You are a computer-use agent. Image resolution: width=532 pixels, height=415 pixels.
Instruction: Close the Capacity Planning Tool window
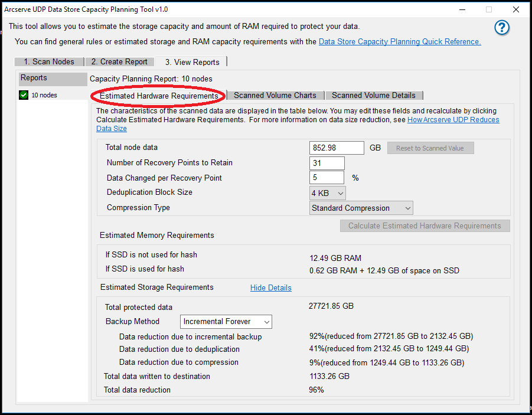[x=515, y=9]
